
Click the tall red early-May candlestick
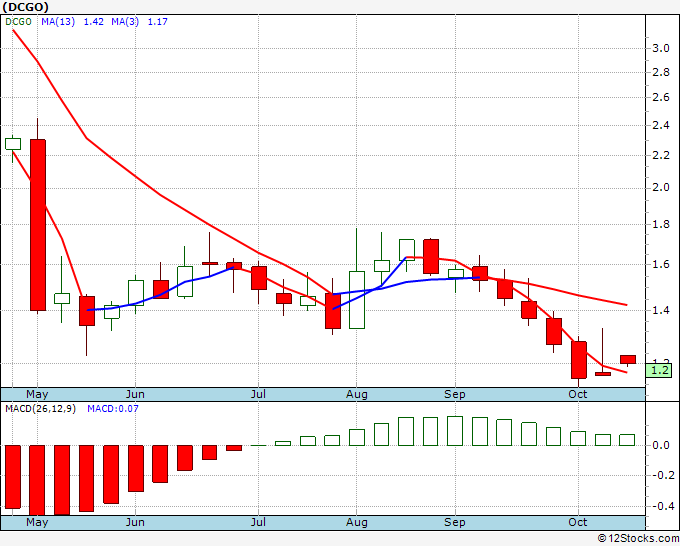[38, 225]
